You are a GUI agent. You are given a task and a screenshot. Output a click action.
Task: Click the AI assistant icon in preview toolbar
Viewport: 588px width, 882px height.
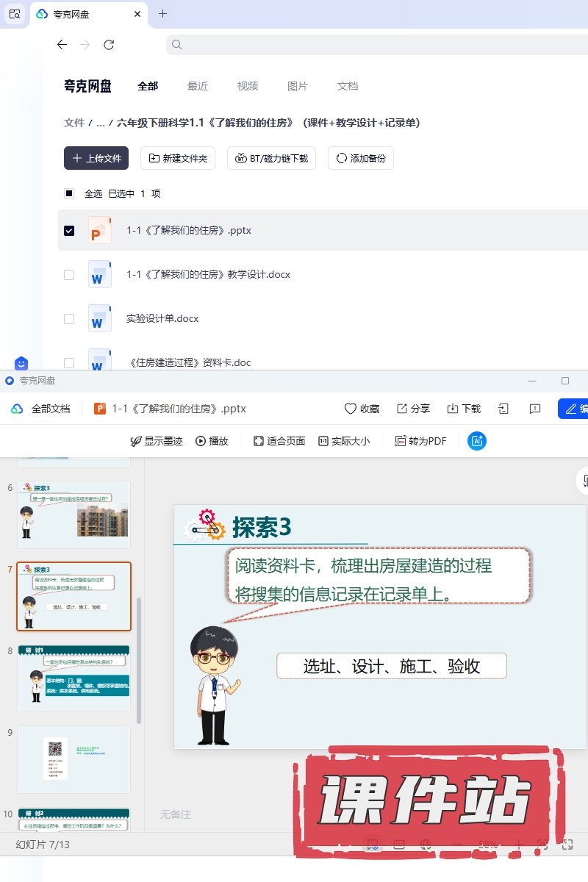coord(477,441)
